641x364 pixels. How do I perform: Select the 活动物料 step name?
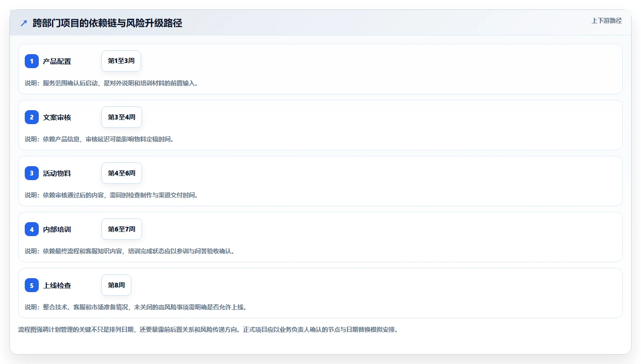[57, 173]
